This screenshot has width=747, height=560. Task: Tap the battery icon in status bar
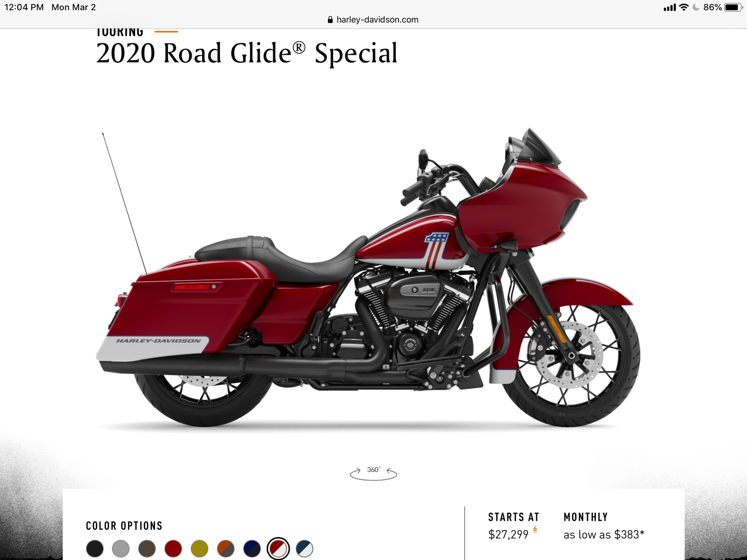(x=733, y=7)
